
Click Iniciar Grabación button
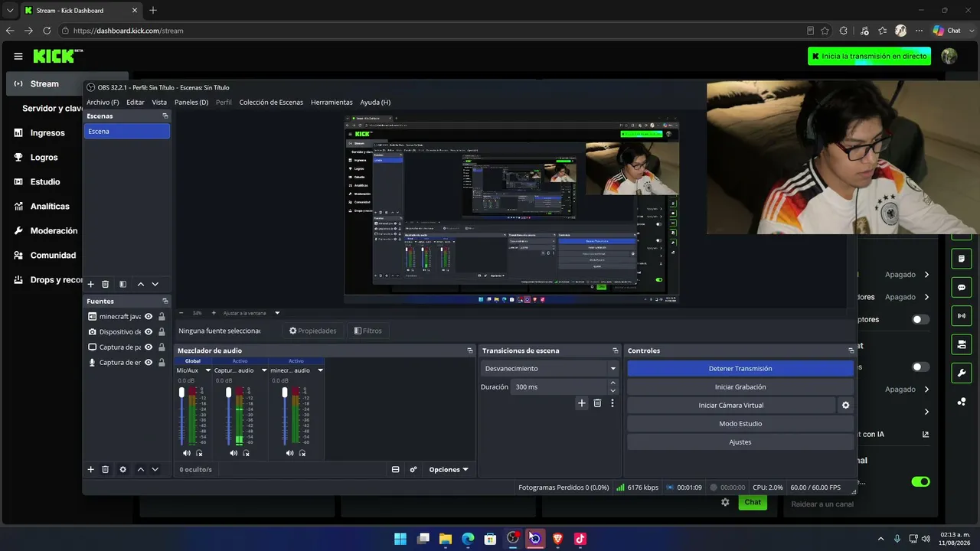[740, 387]
